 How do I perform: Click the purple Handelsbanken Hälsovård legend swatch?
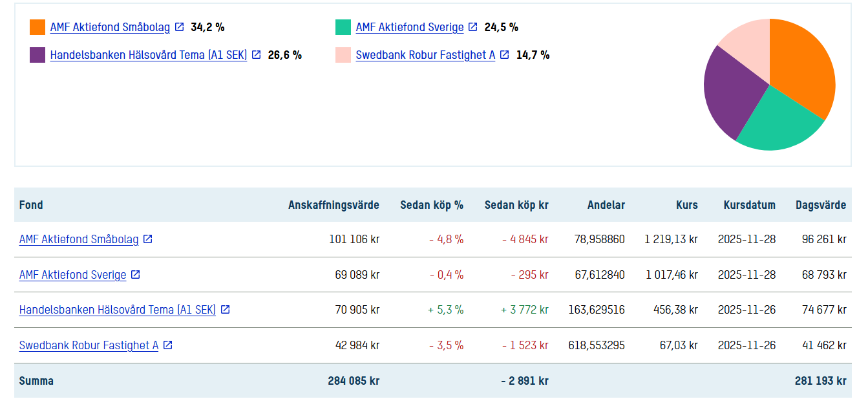(x=37, y=55)
